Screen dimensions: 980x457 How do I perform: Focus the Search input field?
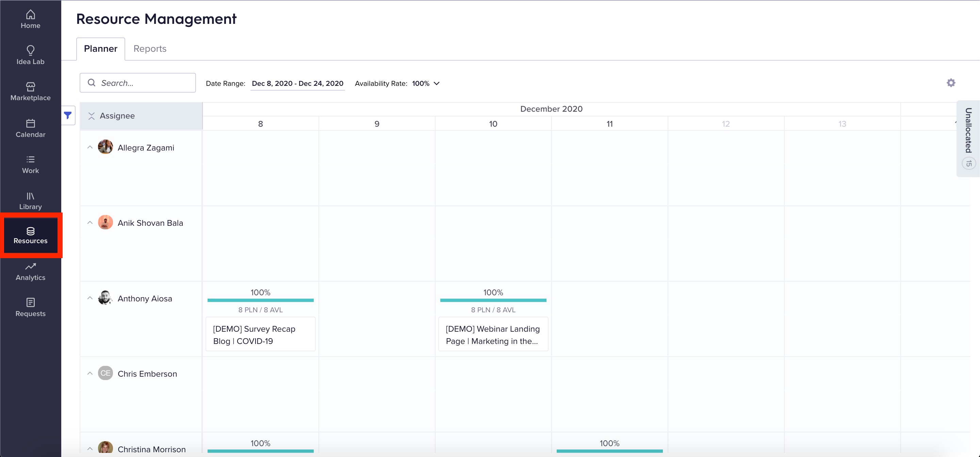138,83
